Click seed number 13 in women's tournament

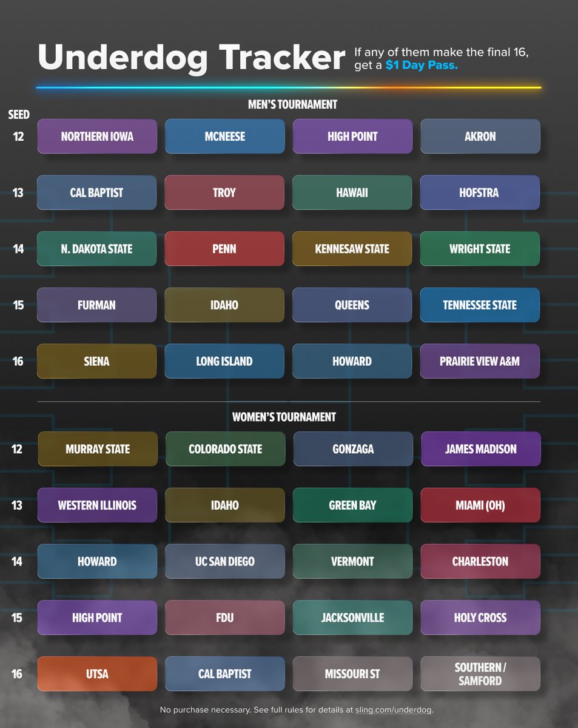click(17, 505)
